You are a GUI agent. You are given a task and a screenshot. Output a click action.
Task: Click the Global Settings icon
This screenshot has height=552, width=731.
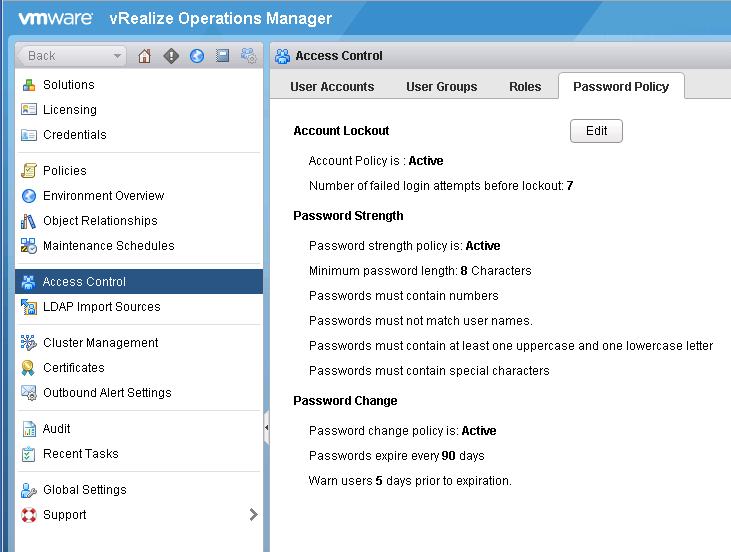point(28,490)
